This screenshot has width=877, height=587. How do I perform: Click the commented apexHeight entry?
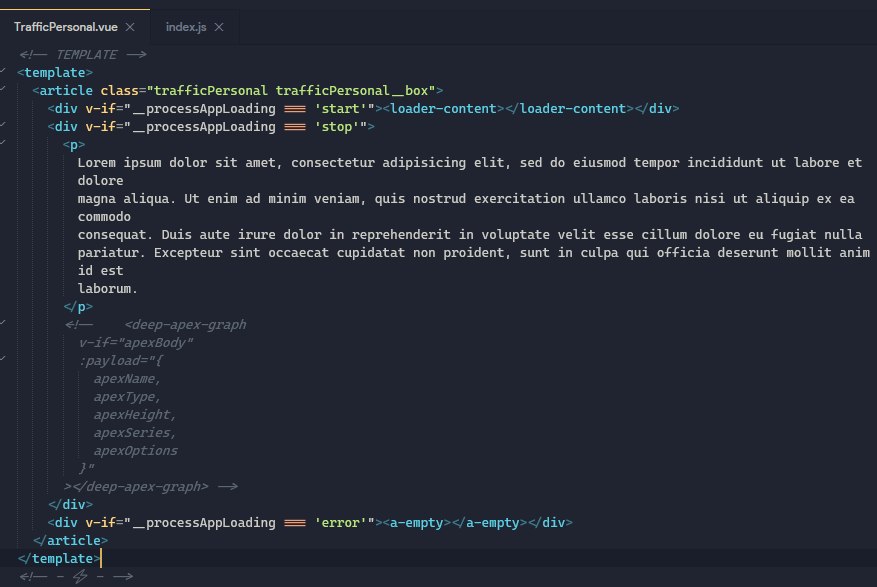coord(134,414)
